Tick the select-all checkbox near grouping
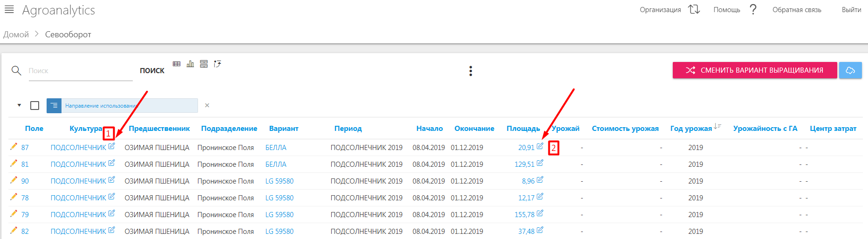Viewport: 868px width, 239px height. pos(34,106)
